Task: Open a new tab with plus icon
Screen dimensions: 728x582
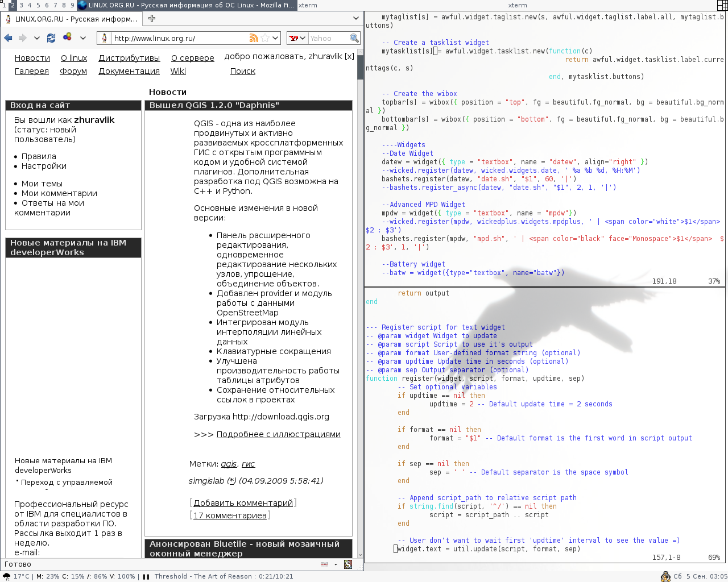Action: point(152,18)
